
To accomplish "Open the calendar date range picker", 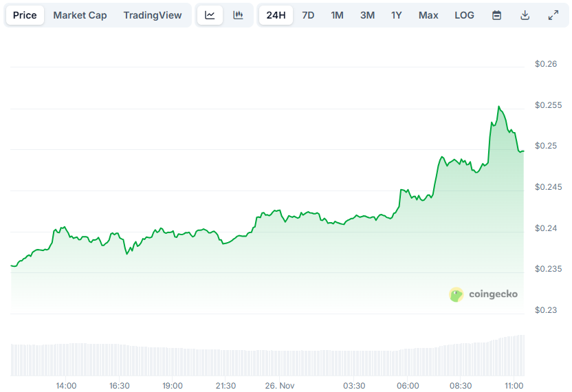I will click(496, 15).
